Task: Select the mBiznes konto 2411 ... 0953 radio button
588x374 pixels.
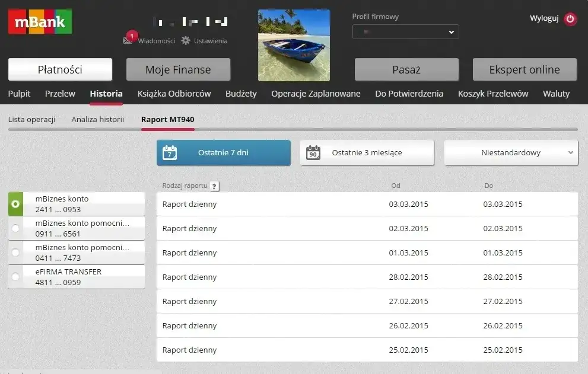Action: pyautogui.click(x=15, y=204)
